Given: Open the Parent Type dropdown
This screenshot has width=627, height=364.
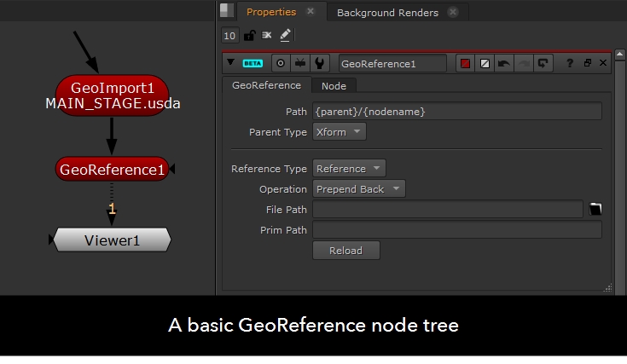Looking at the screenshot, I should (339, 132).
